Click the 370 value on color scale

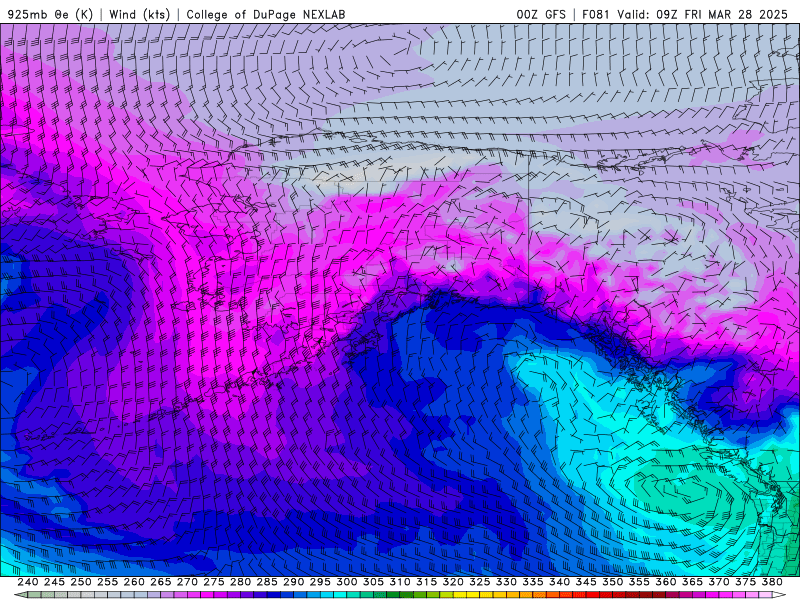point(719,582)
